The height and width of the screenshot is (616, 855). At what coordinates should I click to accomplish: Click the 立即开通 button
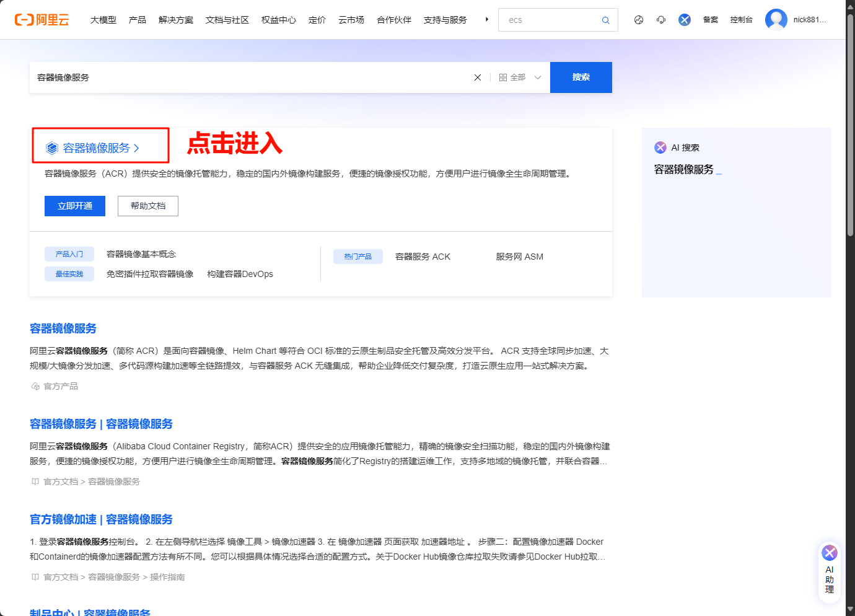(x=75, y=206)
